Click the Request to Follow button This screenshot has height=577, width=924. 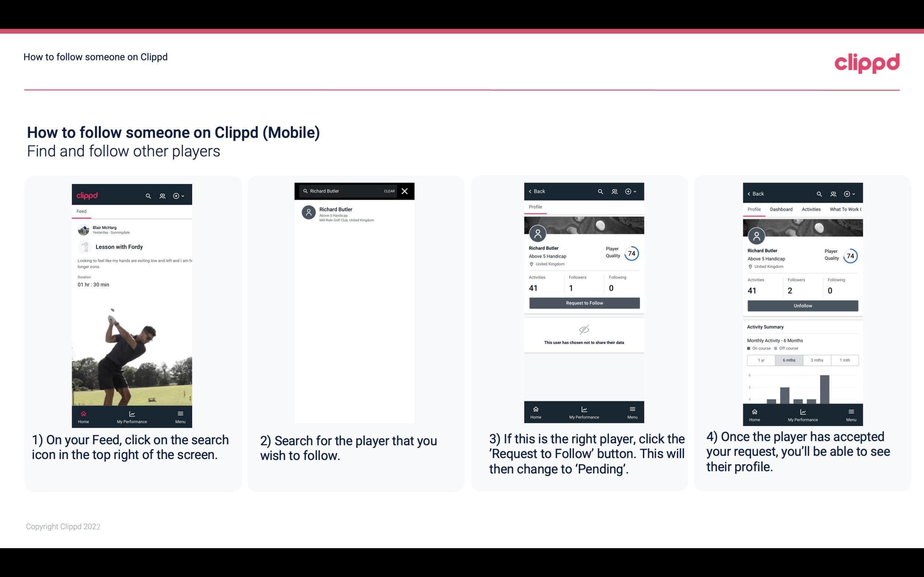click(584, 303)
